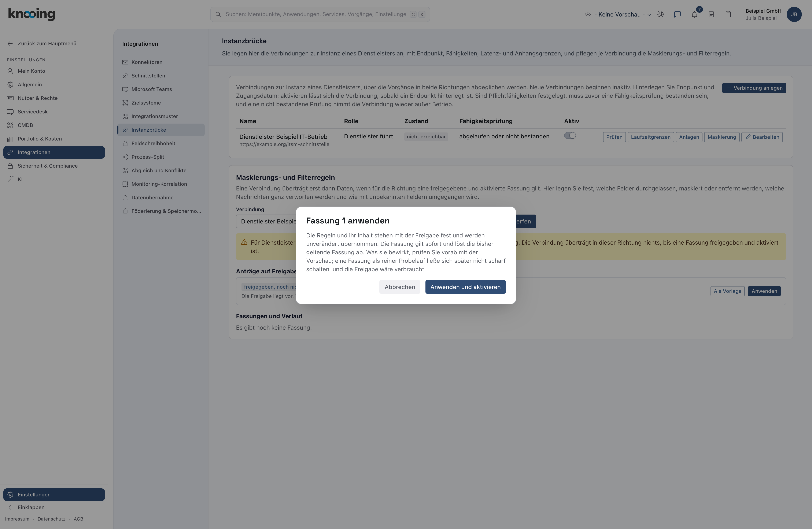Image resolution: width=812 pixels, height=529 pixels.
Task: Open the JB user avatar
Action: click(x=794, y=14)
